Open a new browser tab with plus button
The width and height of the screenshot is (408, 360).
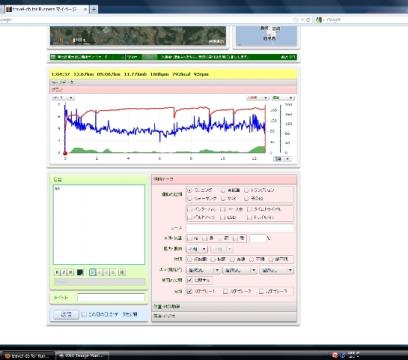click(94, 9)
